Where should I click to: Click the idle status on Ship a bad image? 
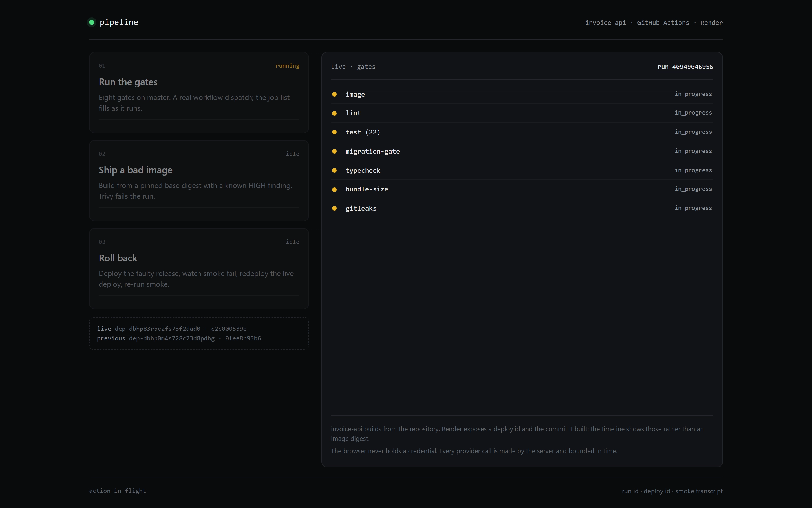tap(292, 154)
